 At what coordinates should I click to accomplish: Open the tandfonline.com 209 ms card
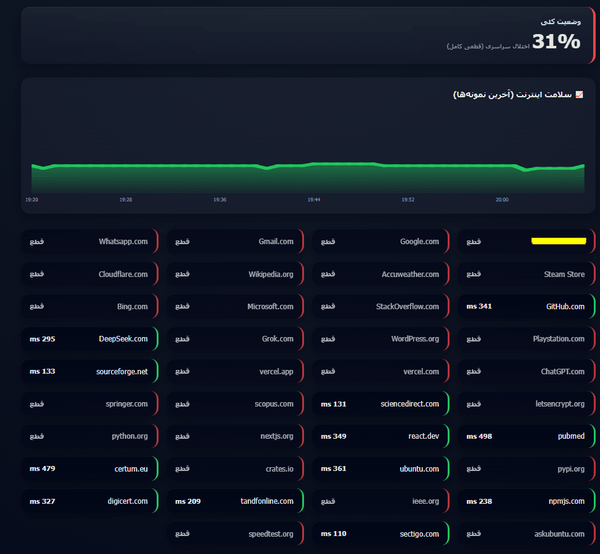(x=235, y=501)
